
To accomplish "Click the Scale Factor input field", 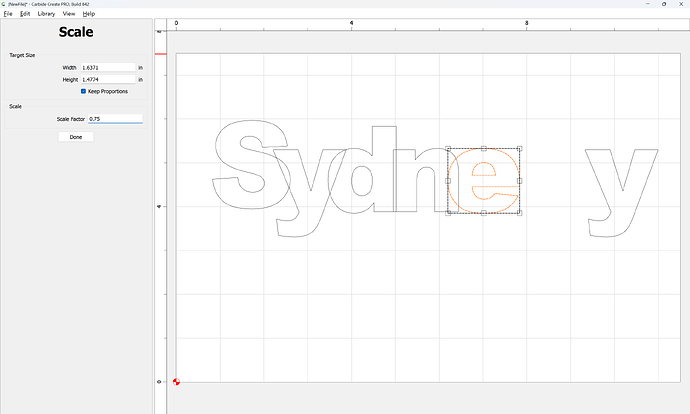I will (115, 119).
